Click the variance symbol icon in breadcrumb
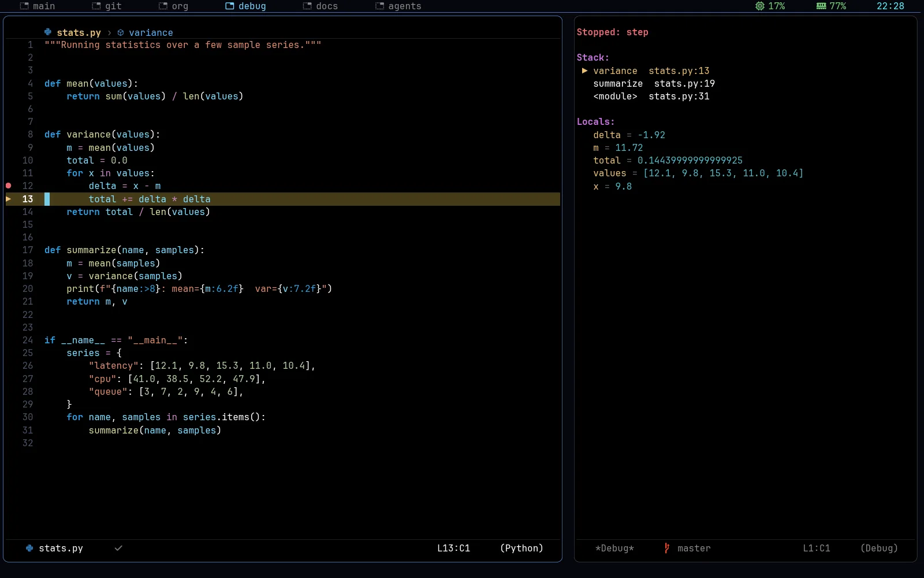Image resolution: width=924 pixels, height=578 pixels. (121, 33)
